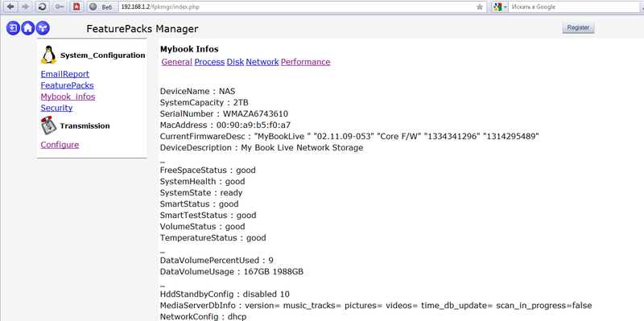This screenshot has height=321, width=644.
Task: Switch to the Disk tab
Action: (x=235, y=62)
